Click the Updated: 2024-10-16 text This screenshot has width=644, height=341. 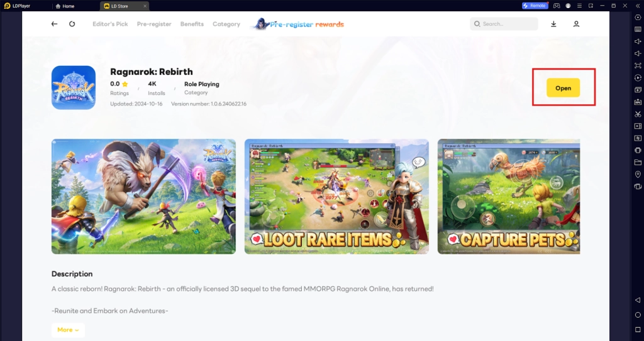[x=136, y=104]
